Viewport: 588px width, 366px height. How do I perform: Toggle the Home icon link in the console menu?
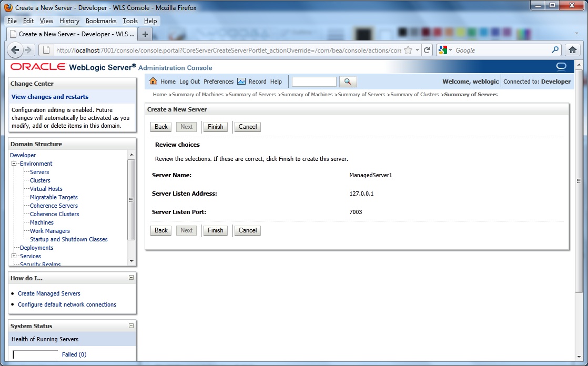(x=153, y=82)
